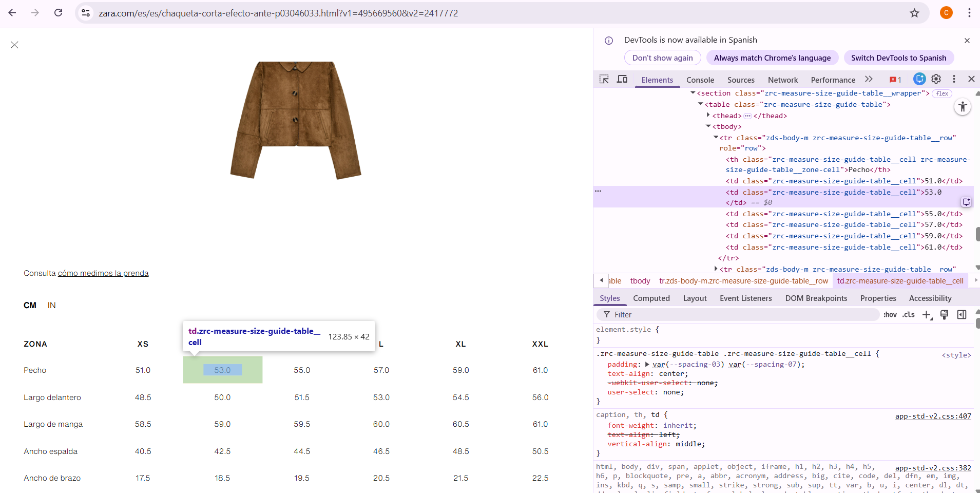Viewport: 980px width, 493px height.
Task: Open the new style rule plus icon
Action: click(x=927, y=315)
